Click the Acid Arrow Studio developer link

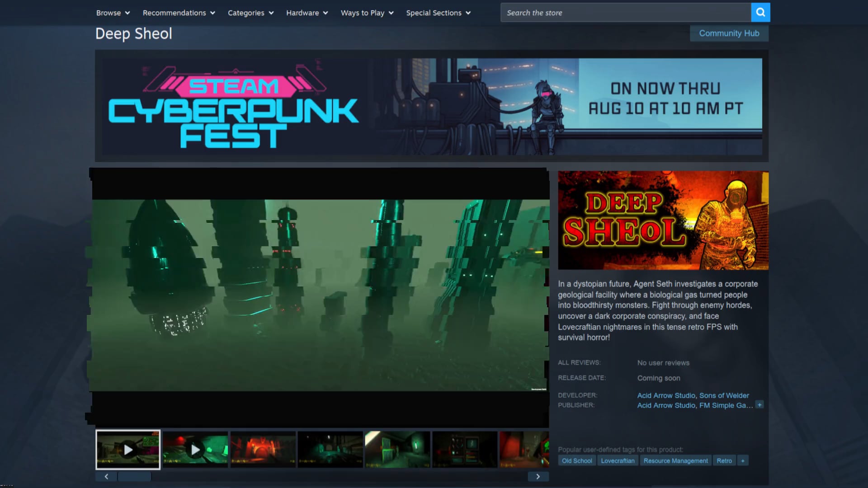tap(666, 395)
